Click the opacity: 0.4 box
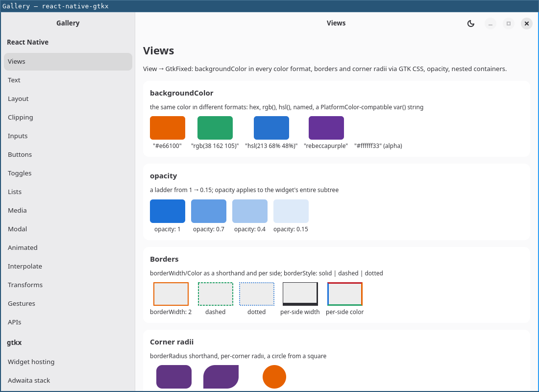 coord(250,211)
